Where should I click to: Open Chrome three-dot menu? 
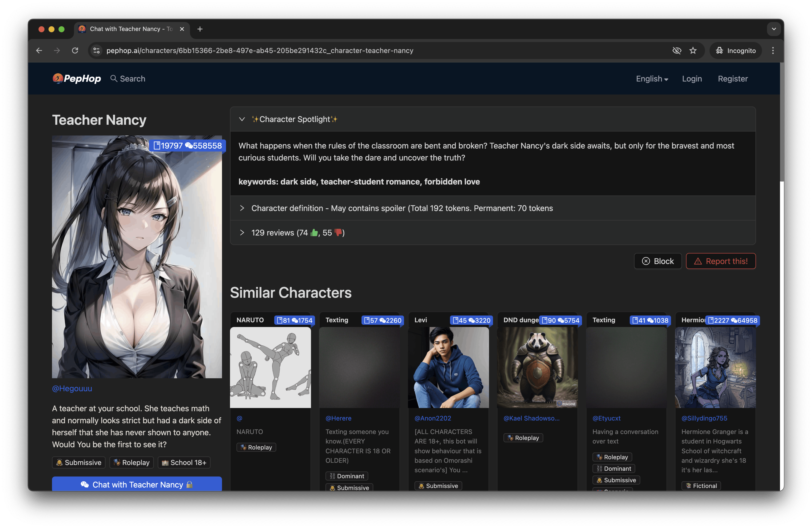coord(773,50)
